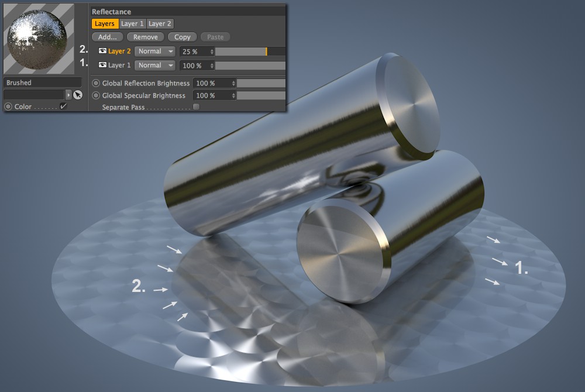Toggle the Layer 1 eye visibility icon
This screenshot has height=392, width=585.
tap(102, 65)
